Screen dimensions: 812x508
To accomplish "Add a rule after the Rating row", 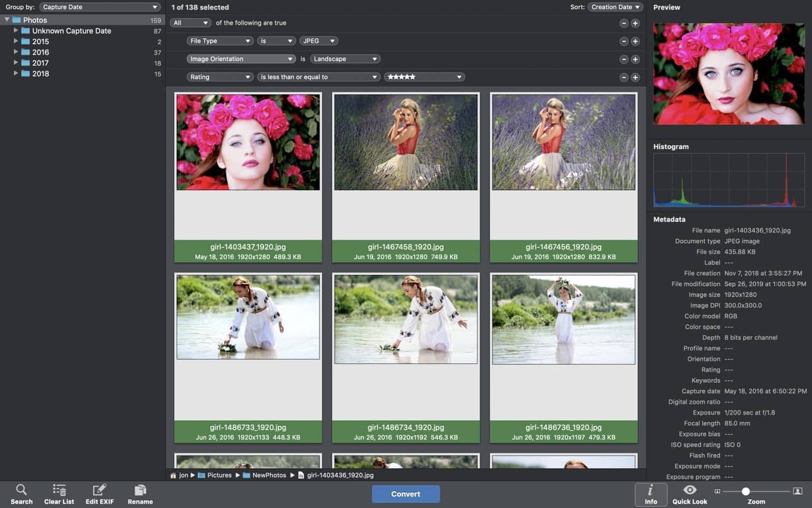I will (x=635, y=77).
